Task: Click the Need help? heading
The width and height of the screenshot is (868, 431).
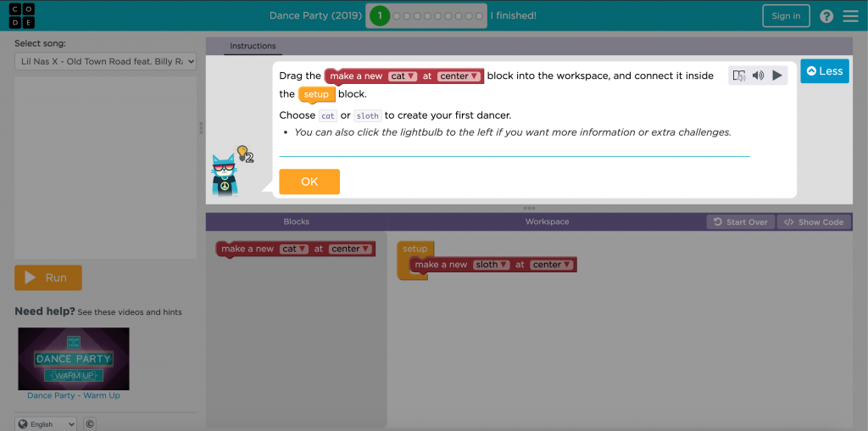Action: click(x=45, y=311)
